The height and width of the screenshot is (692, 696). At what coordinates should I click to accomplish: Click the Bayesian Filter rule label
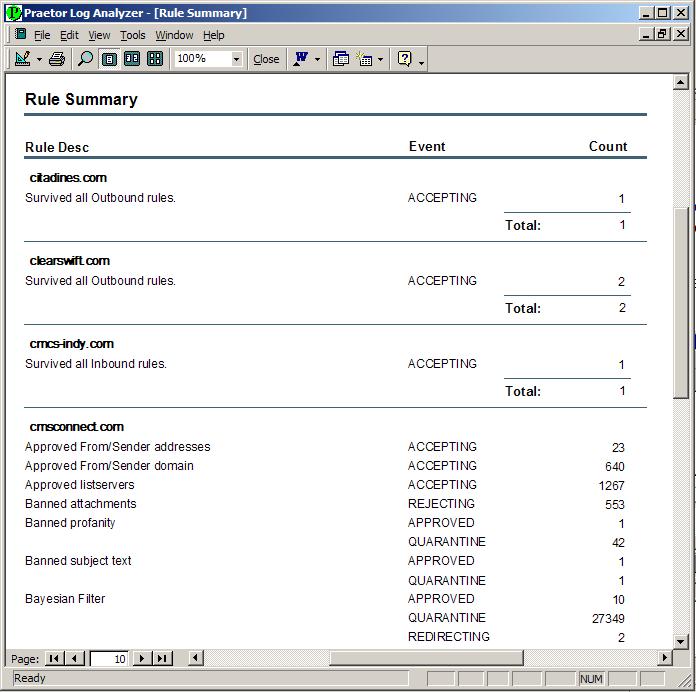coord(65,599)
